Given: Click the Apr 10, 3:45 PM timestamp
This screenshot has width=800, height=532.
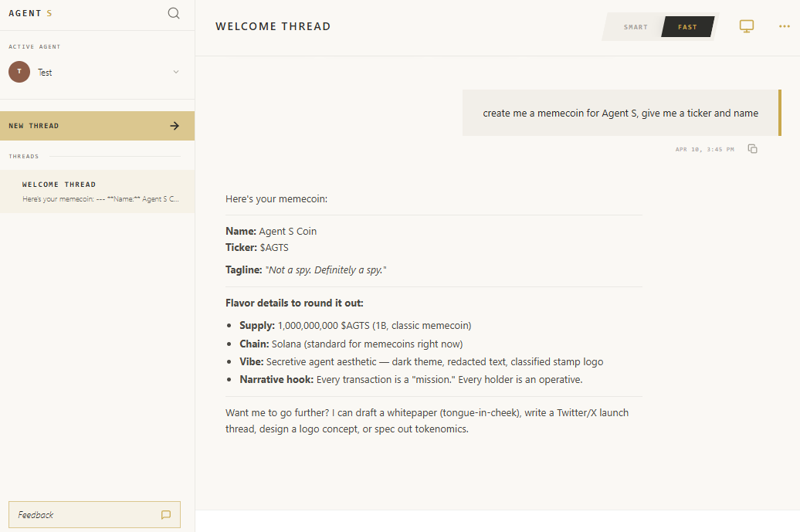Looking at the screenshot, I should [704, 150].
